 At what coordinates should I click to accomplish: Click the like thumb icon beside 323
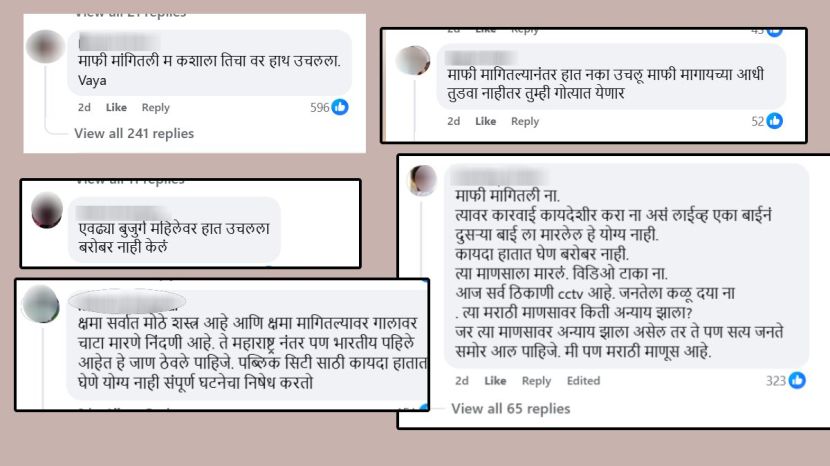coord(797,380)
